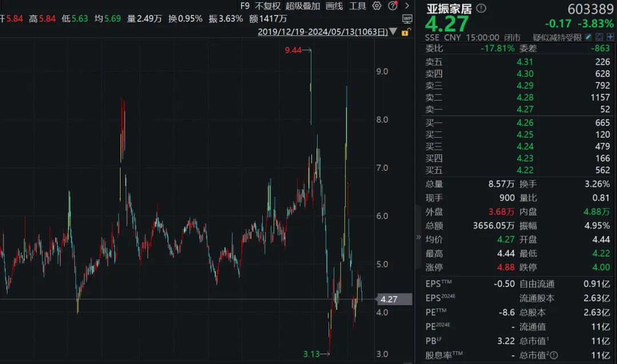Screen dimensions: 617x364
Task: Click 总额 value 3656.05万
Action: point(494,226)
